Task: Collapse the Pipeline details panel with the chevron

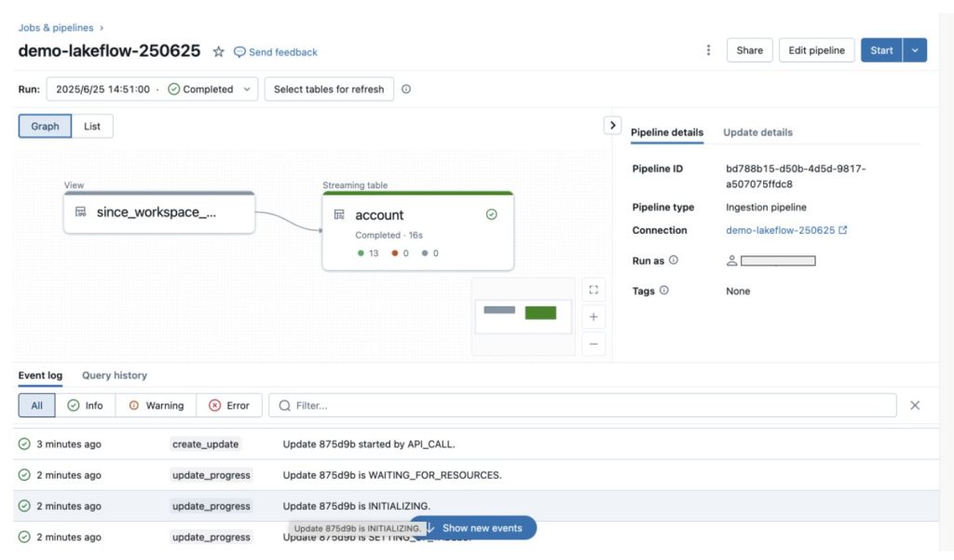Action: pos(613,124)
